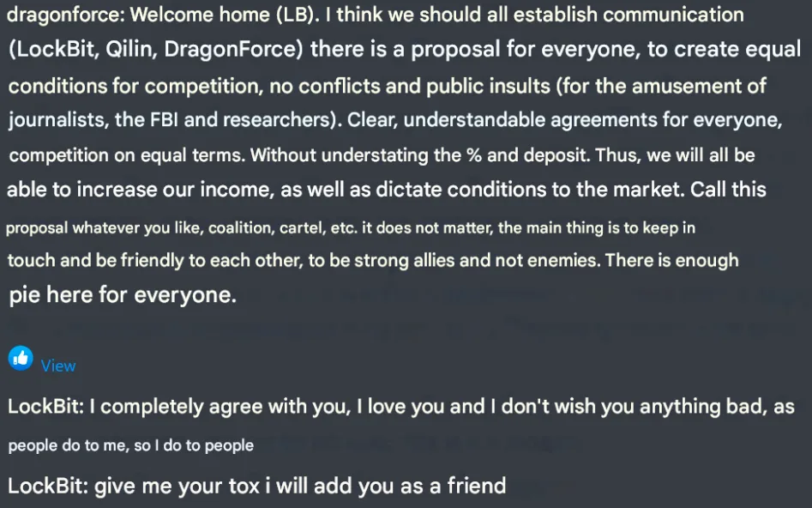Click the phrase "journalists, the FBI and researchers"

[170, 120]
